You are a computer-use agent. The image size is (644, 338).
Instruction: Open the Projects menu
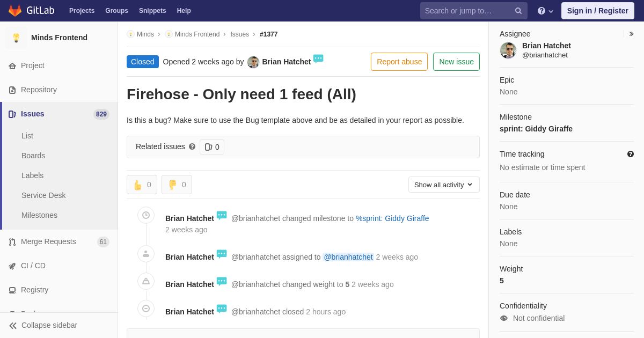82,11
